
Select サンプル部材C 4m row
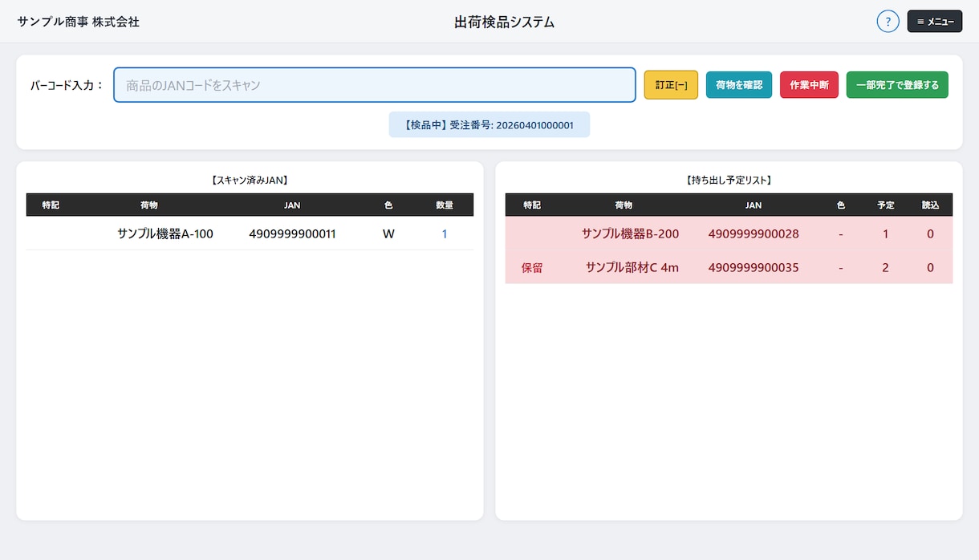tap(729, 268)
